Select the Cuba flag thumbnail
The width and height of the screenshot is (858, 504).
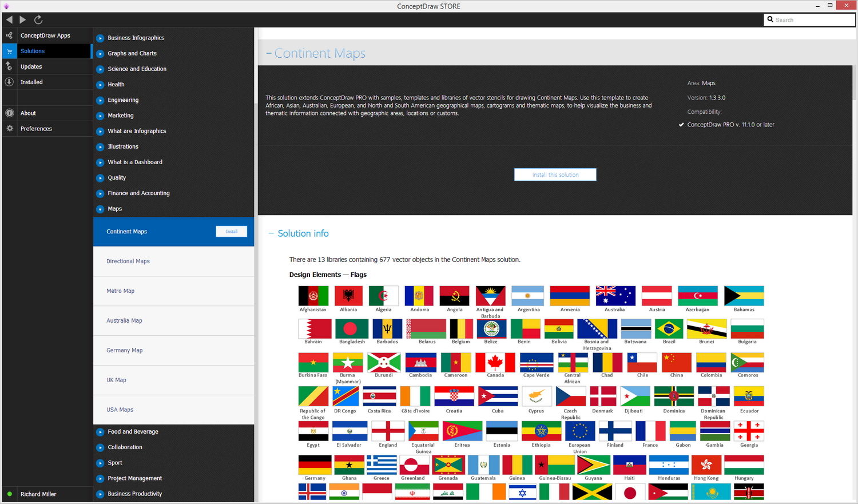click(498, 396)
